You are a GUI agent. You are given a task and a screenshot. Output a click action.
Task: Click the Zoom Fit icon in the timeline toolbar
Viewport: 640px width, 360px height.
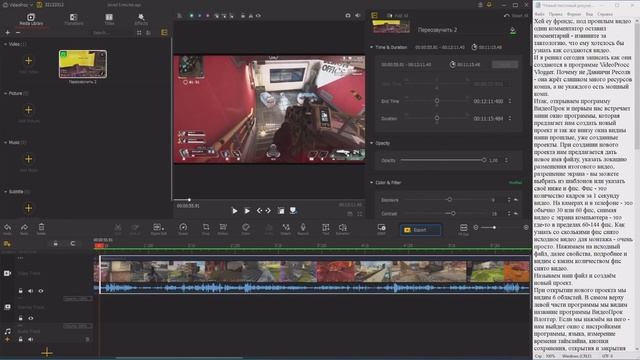(463, 227)
